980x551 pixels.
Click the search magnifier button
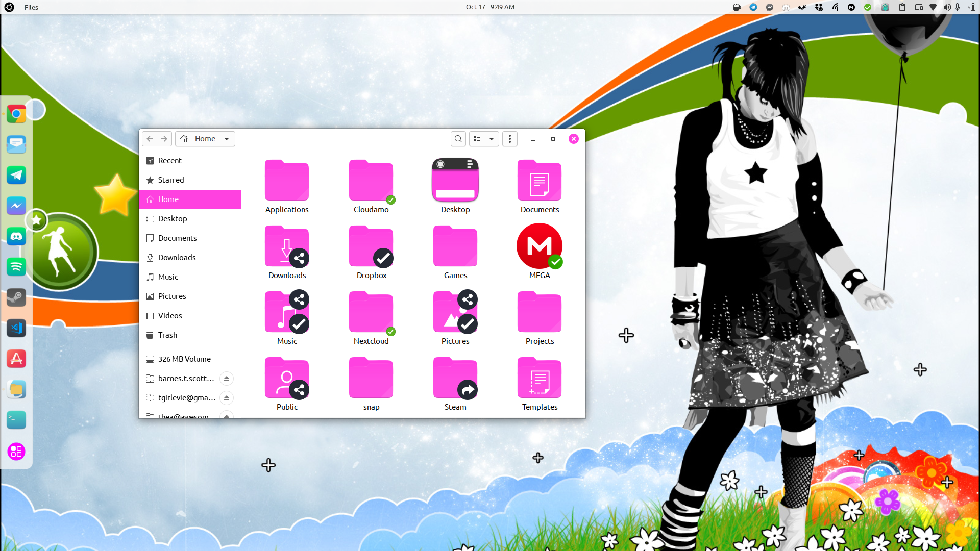click(x=458, y=139)
